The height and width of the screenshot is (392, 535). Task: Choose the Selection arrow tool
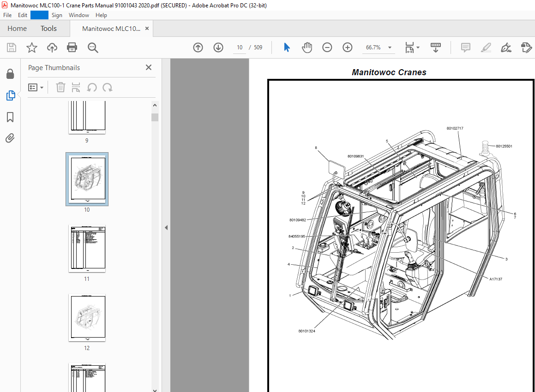(x=287, y=48)
